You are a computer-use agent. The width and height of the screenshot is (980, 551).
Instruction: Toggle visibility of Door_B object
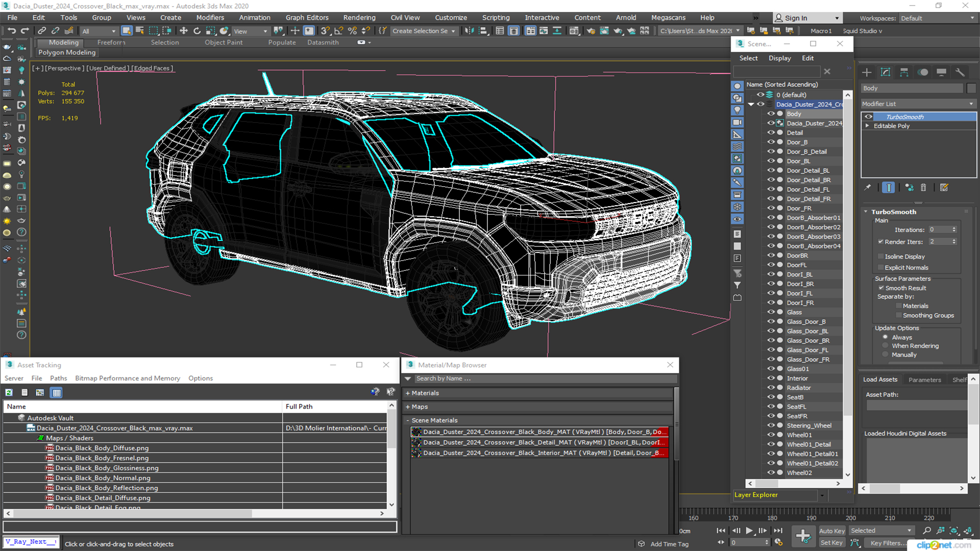click(771, 142)
